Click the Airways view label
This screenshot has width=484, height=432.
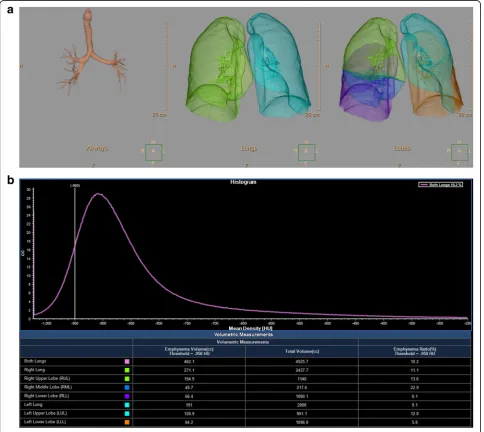point(97,148)
